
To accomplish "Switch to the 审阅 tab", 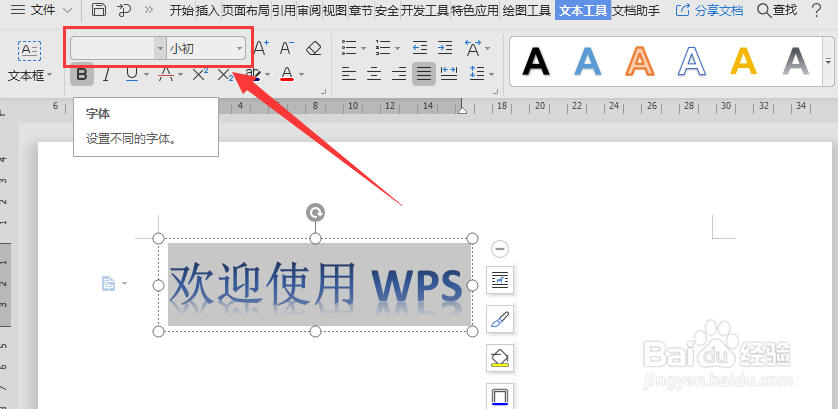I will (x=309, y=10).
